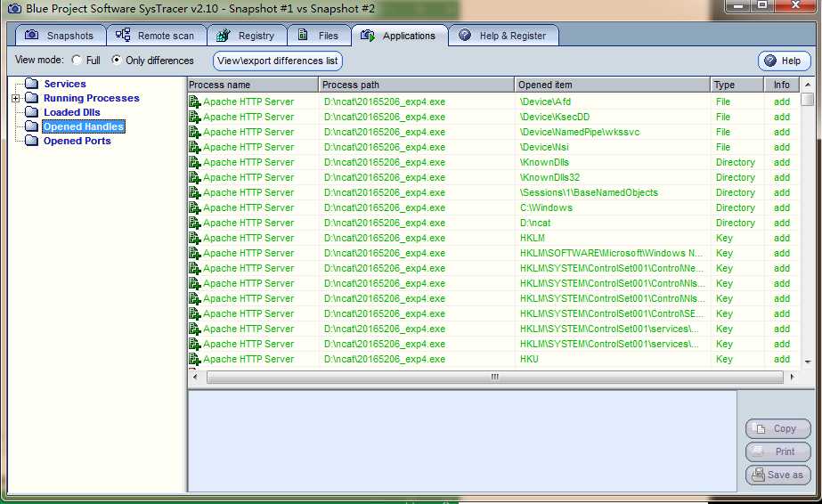Select the Applications tab

point(400,36)
